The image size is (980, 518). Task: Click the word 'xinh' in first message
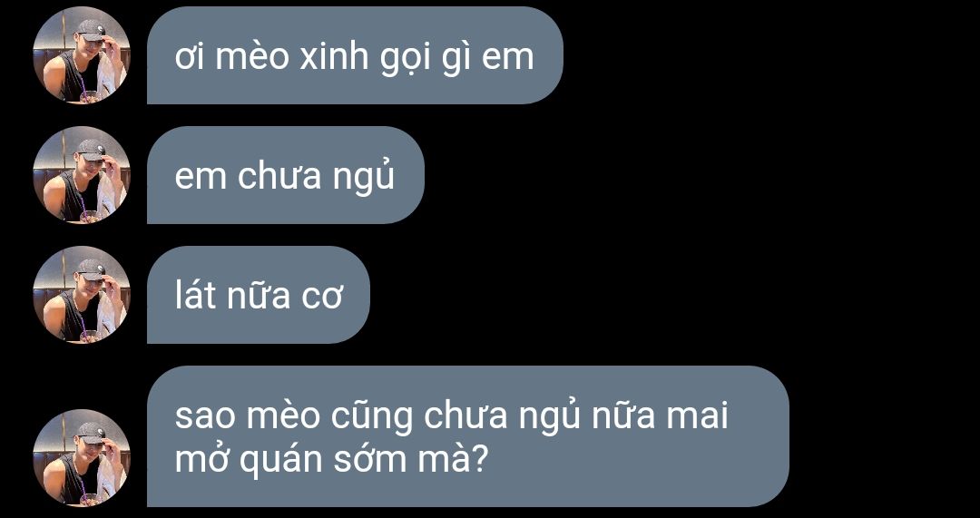pos(334,56)
